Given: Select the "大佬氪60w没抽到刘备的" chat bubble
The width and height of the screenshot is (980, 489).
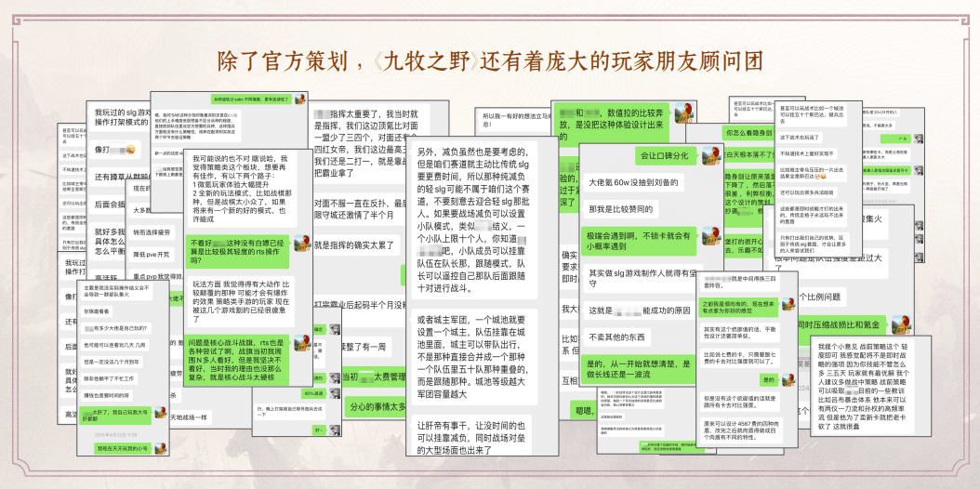Looking at the screenshot, I should (634, 184).
